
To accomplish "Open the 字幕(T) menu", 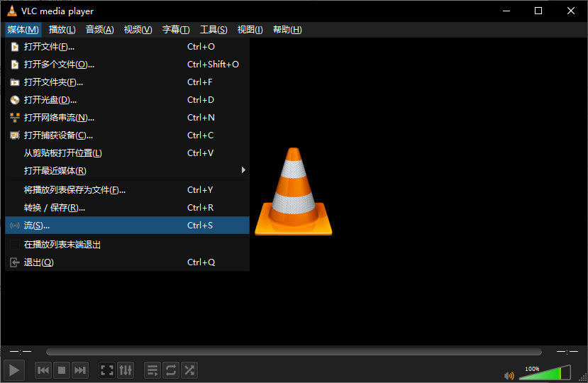I will click(x=176, y=30).
